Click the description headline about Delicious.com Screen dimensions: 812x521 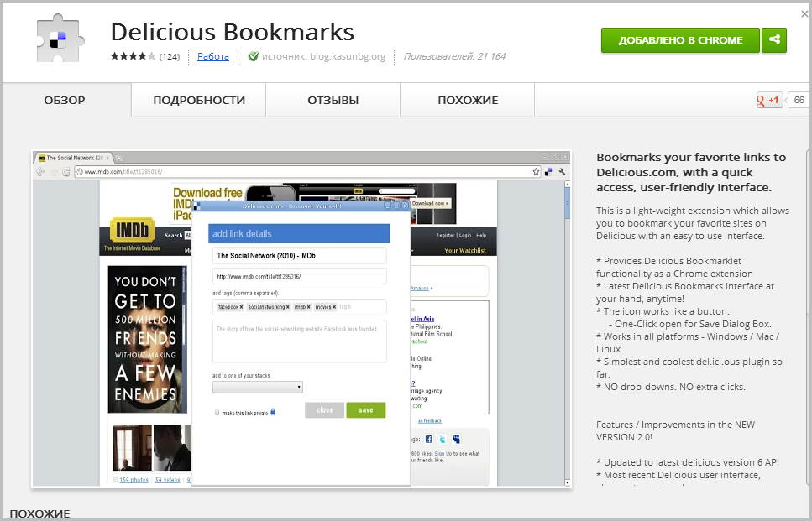click(691, 172)
